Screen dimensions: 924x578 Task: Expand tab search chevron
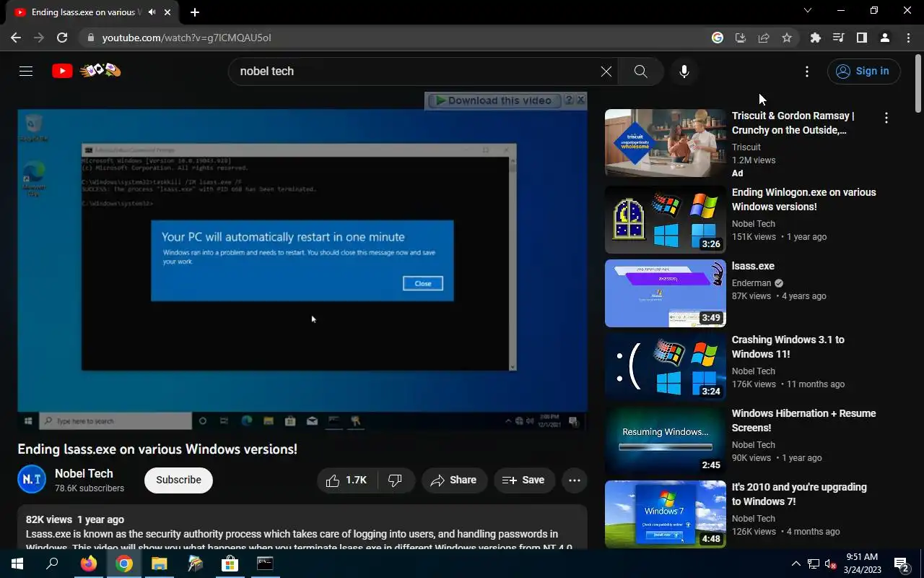(x=808, y=11)
